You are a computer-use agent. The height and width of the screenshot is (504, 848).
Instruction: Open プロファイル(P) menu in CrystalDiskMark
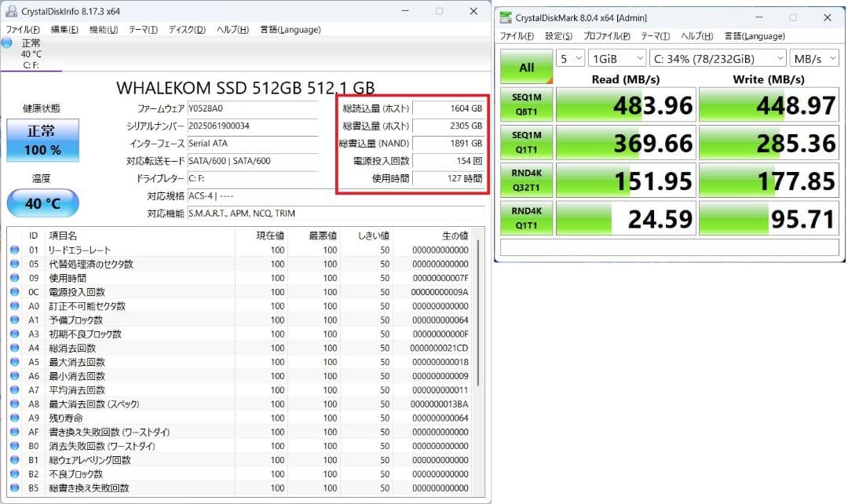click(x=607, y=36)
